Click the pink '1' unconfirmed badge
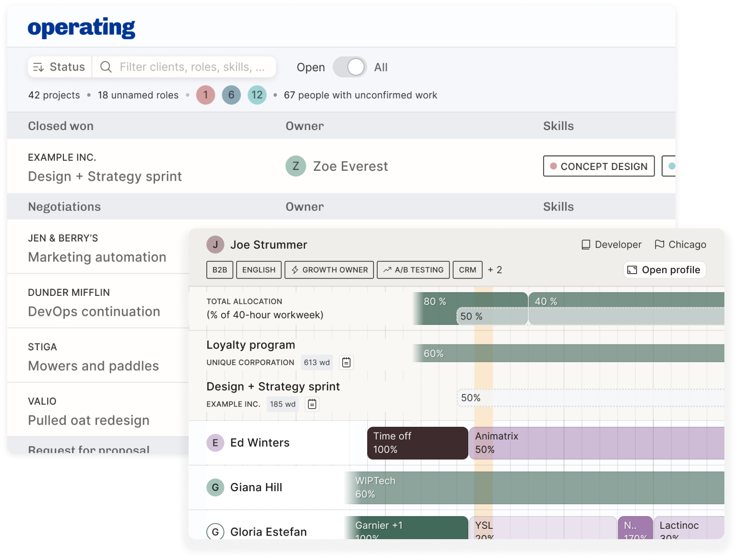 (205, 95)
